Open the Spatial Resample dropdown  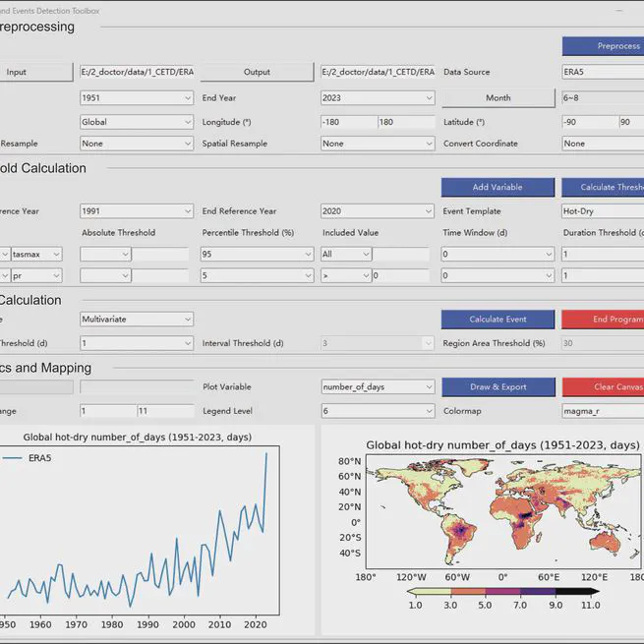coord(378,144)
